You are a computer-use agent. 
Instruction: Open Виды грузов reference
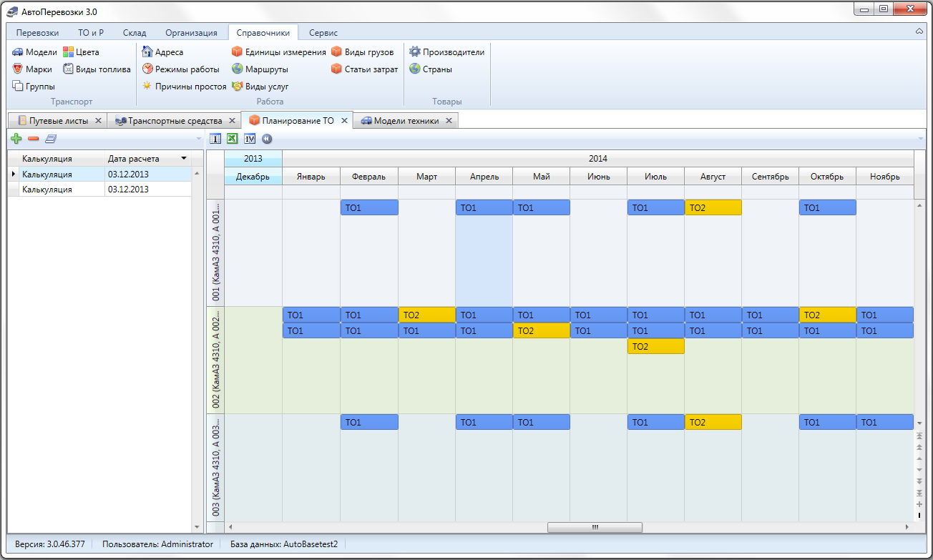coord(363,52)
